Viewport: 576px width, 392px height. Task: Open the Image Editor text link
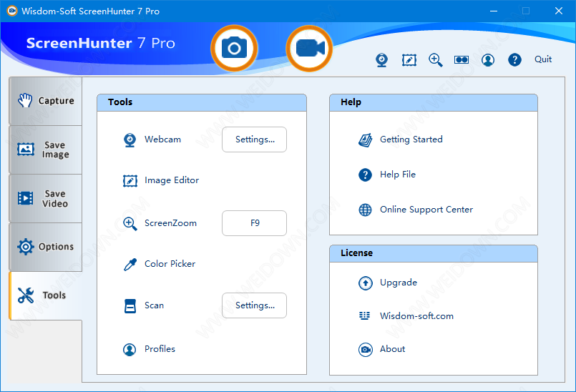pyautogui.click(x=172, y=180)
